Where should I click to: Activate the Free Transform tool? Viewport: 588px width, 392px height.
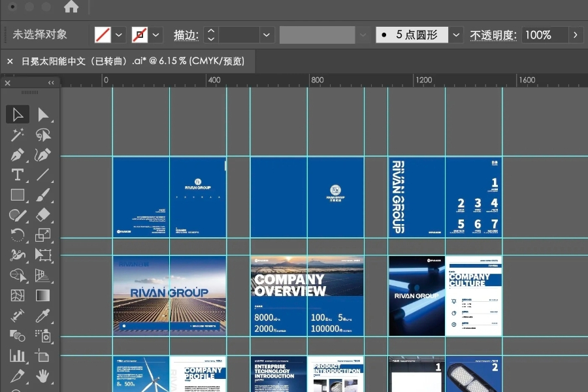[x=42, y=255]
